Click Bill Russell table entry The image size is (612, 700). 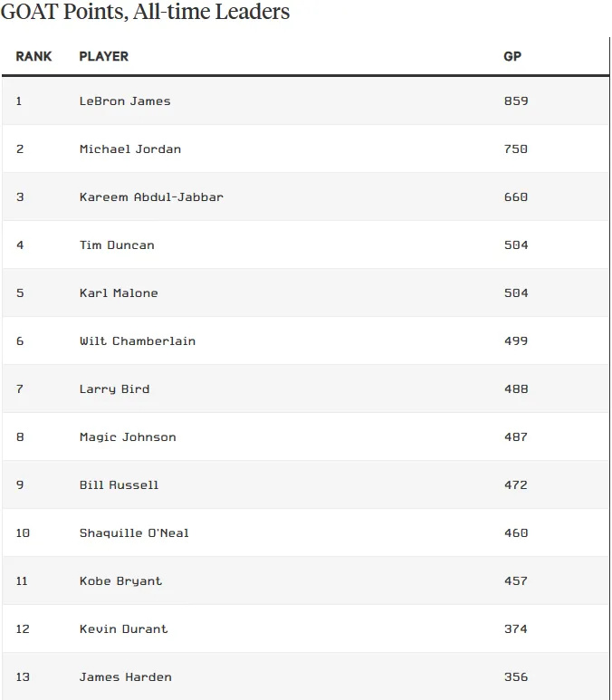point(119,484)
